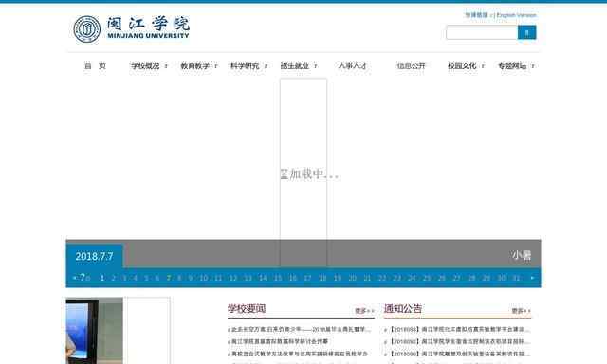607x364 pixels.
Task: Open the 学校概况 menu
Action: pyautogui.click(x=145, y=65)
